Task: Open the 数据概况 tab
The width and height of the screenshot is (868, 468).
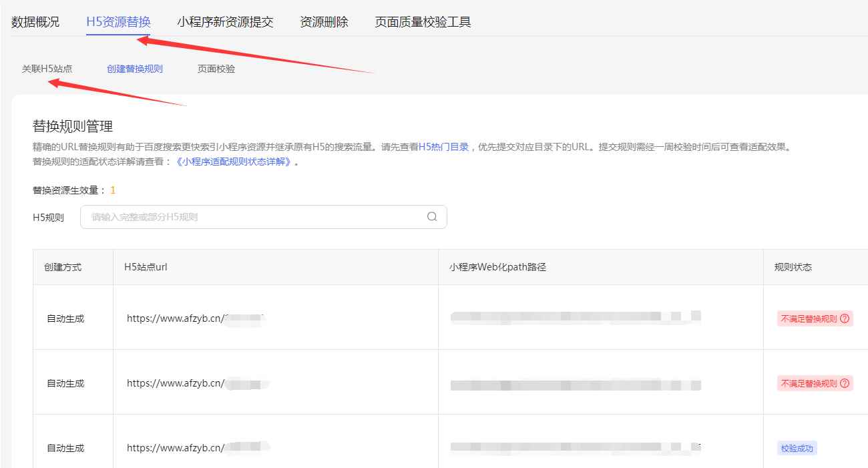Action: 35,22
